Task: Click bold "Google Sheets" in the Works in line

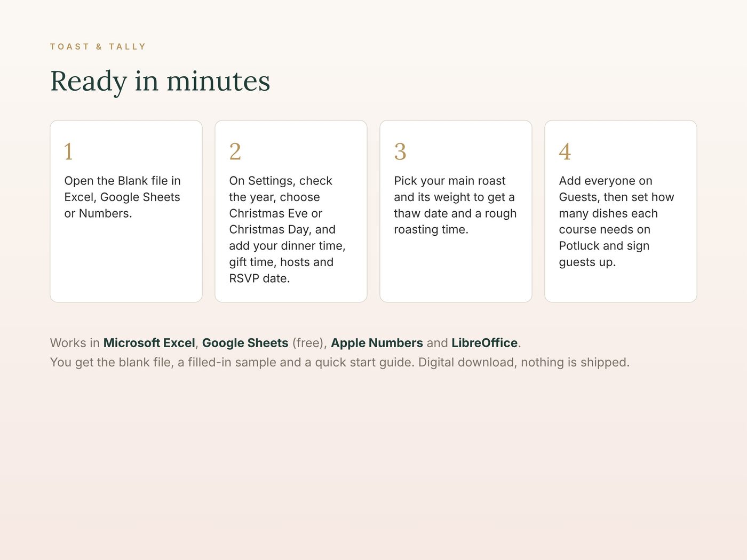Action: pyautogui.click(x=245, y=343)
